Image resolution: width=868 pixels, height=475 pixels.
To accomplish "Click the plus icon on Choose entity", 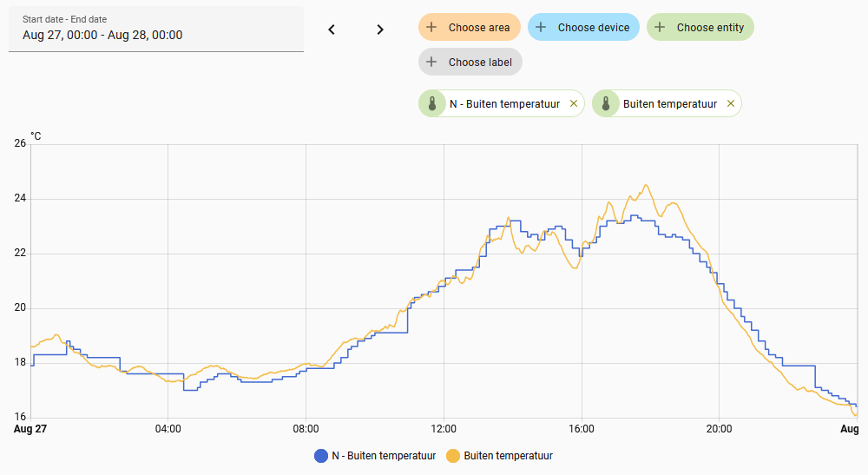I will click(660, 28).
